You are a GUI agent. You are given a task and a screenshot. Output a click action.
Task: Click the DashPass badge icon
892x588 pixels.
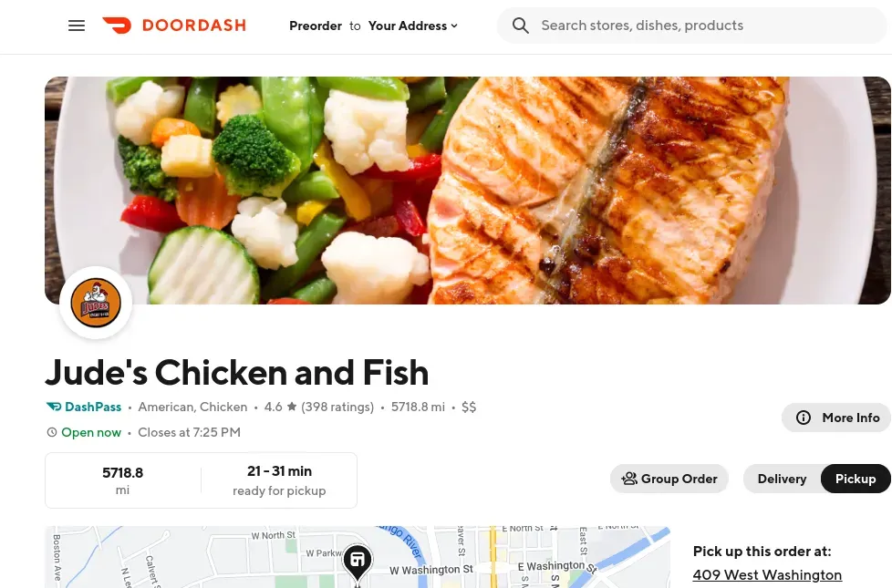54,407
